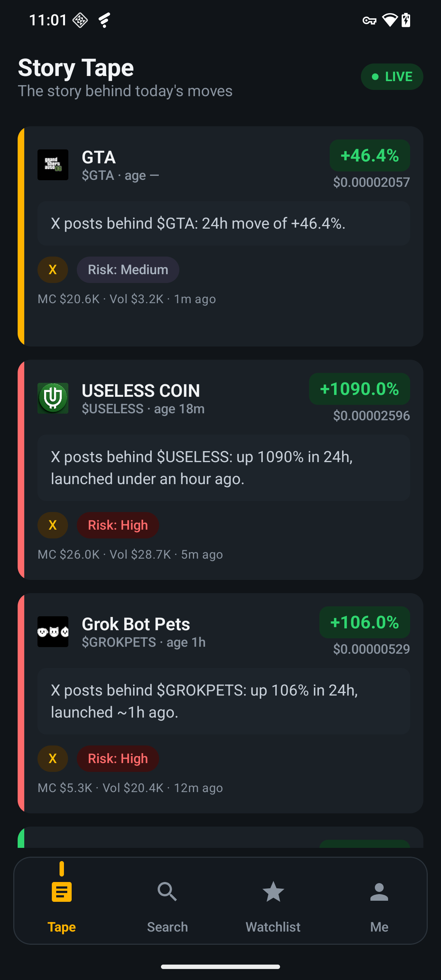Tap the Risk: Medium chip
The image size is (441, 980).
(128, 270)
